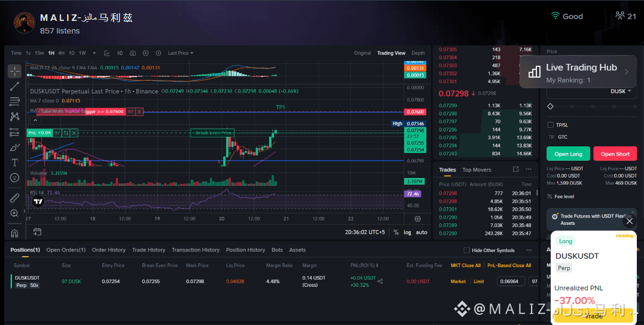644x325 pixels.
Task: Share the DUSKUSDT position PNL
Action: (380, 281)
